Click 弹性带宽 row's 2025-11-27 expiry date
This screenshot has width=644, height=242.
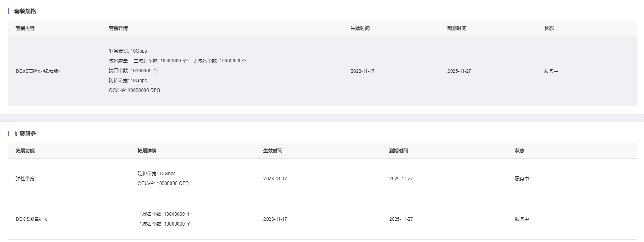pos(401,179)
